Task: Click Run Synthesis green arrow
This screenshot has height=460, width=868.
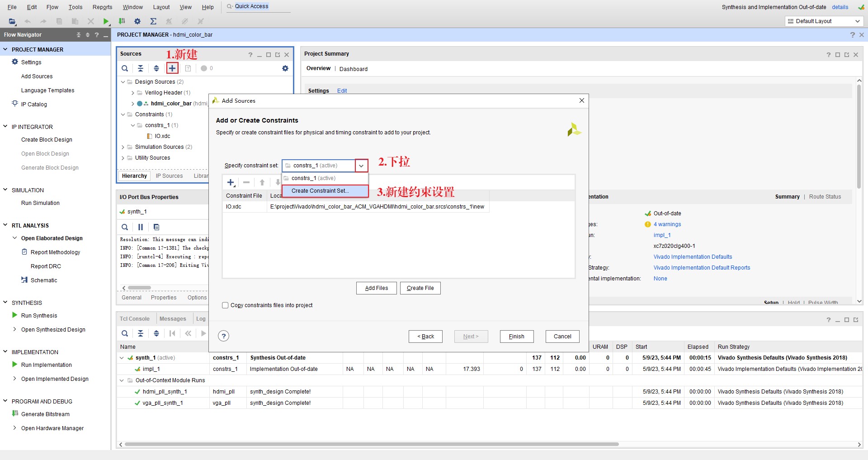Action: (x=14, y=315)
